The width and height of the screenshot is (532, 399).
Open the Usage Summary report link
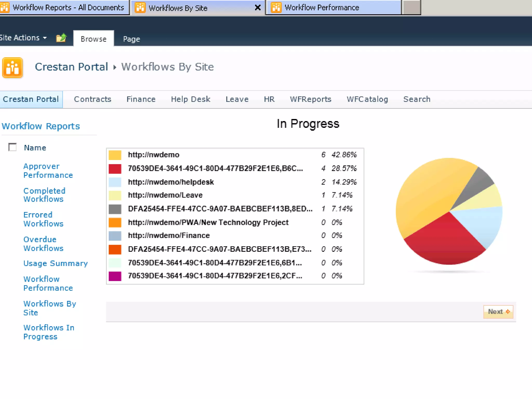click(x=55, y=263)
